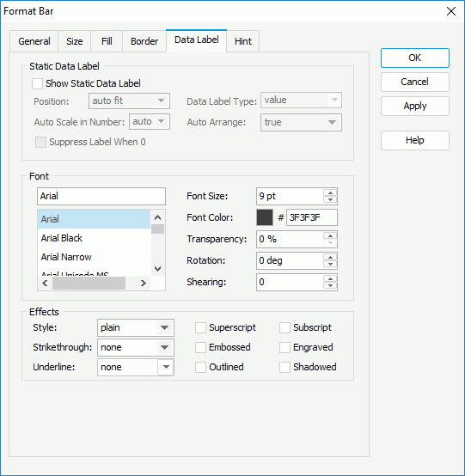Enable Subscript effect

(285, 328)
